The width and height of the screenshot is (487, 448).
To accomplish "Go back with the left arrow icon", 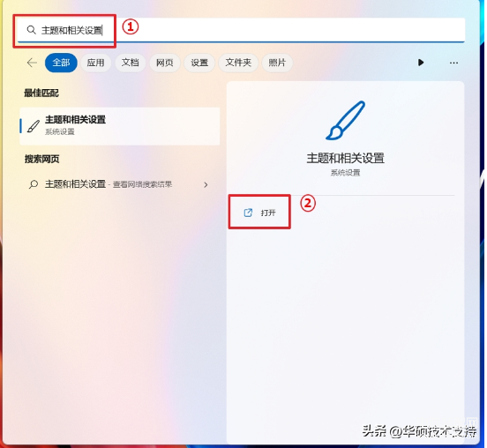I will 32,63.
